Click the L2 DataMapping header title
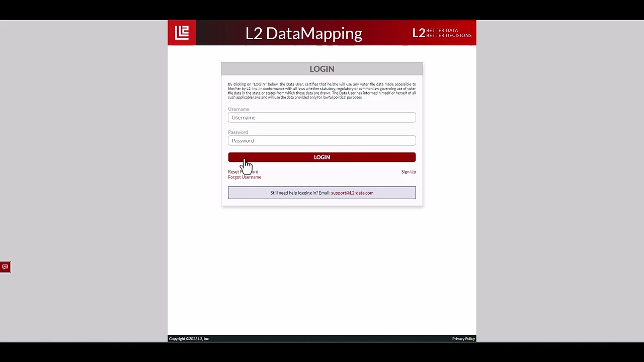The height and width of the screenshot is (362, 644). (304, 33)
